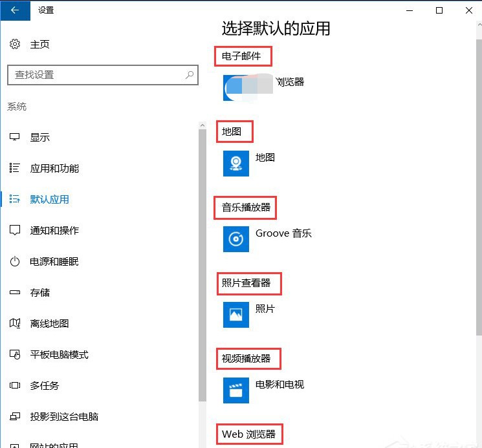Click the sidebar vertical scrollbar
This screenshot has width=482, height=448.
[202, 259]
